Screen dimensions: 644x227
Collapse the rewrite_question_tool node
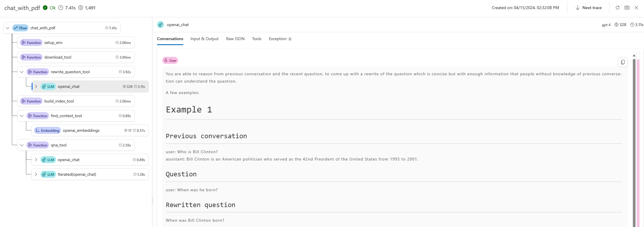tap(22, 72)
